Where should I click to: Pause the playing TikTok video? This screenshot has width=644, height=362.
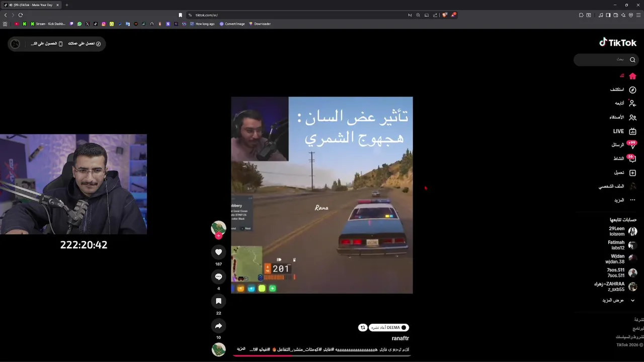[322, 195]
